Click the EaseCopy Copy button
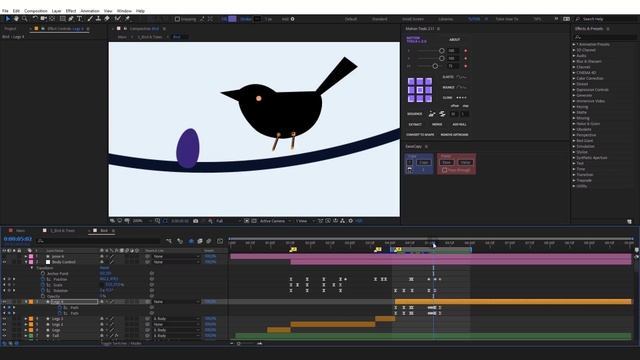This screenshot has height=360, width=640. [424, 162]
